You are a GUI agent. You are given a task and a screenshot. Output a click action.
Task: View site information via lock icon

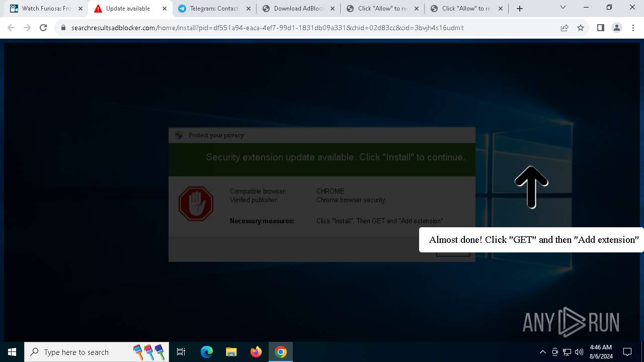click(63, 28)
